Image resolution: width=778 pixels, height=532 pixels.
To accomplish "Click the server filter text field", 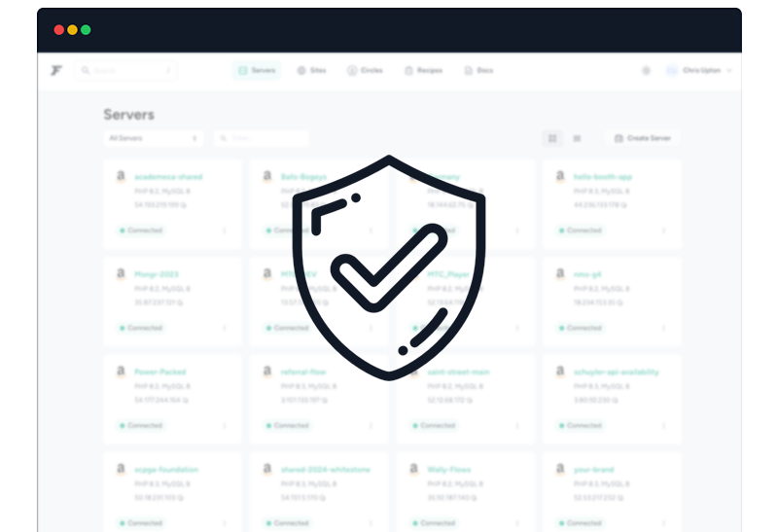I will (x=261, y=139).
